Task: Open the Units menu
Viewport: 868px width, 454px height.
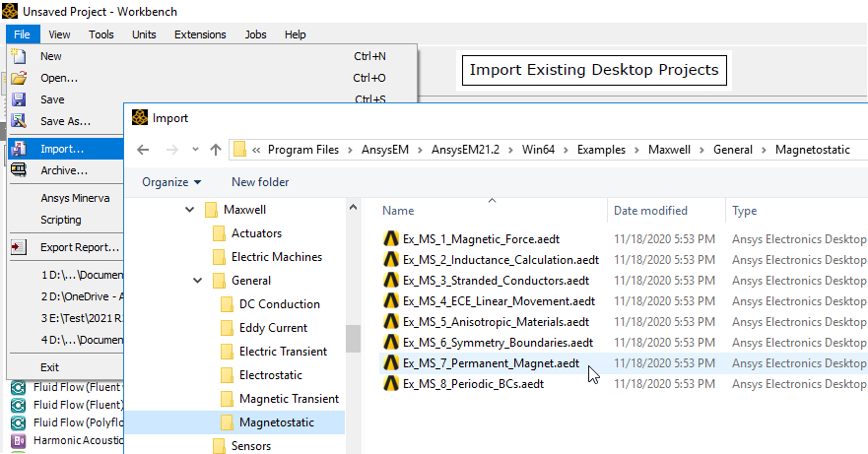Action: click(144, 34)
